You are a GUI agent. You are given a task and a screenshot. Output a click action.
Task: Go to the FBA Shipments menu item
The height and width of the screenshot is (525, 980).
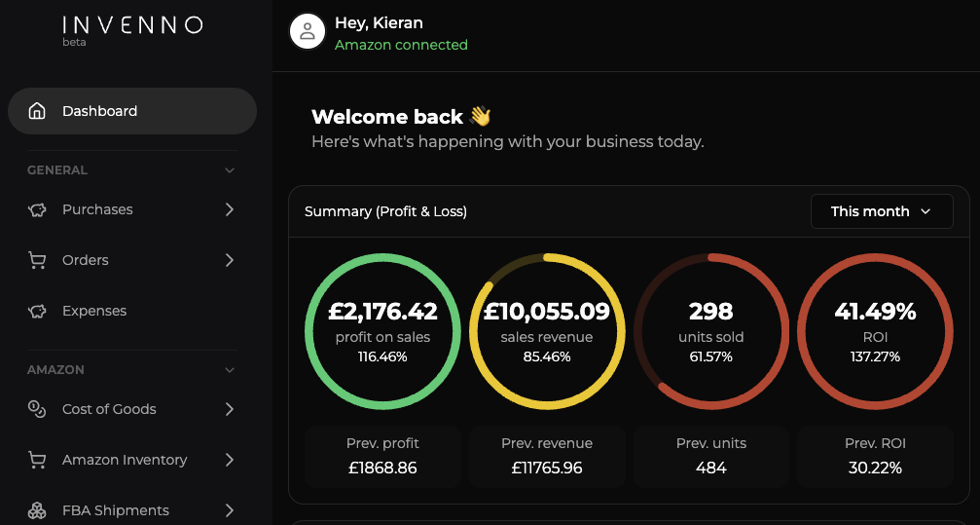pyautogui.click(x=115, y=510)
